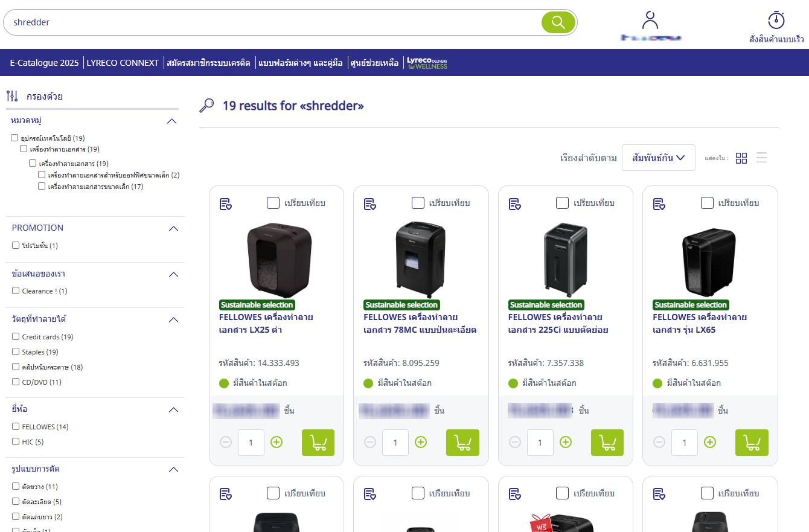Click quantity field for LX25 shredder

tap(251, 443)
